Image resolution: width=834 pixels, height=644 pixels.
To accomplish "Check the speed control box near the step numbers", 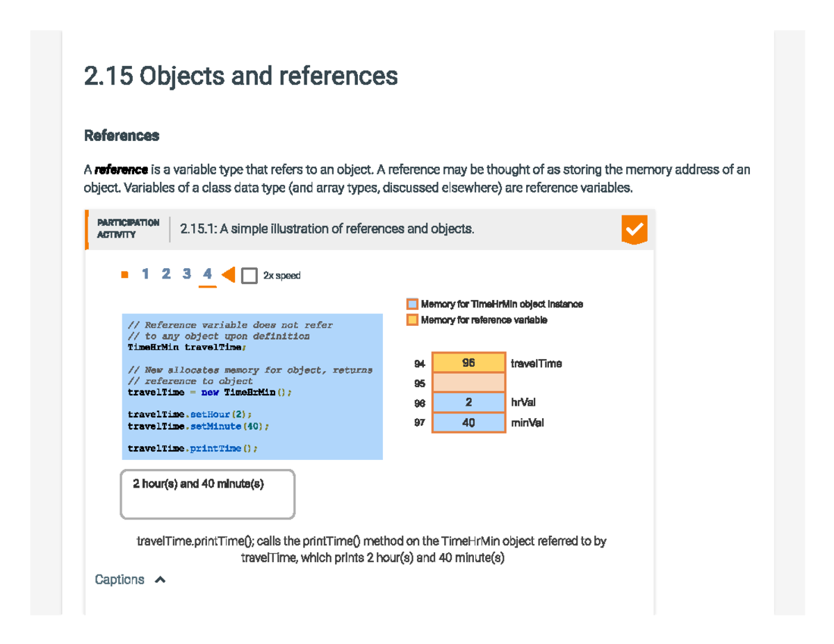I will (251, 275).
